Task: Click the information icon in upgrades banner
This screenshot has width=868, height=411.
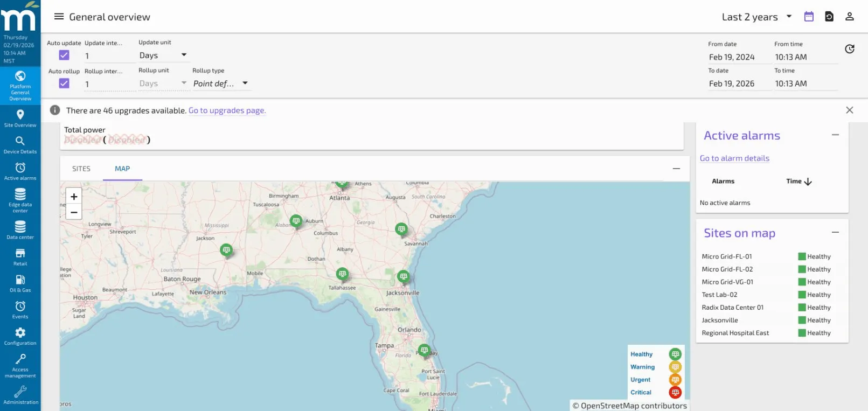Action: point(55,110)
